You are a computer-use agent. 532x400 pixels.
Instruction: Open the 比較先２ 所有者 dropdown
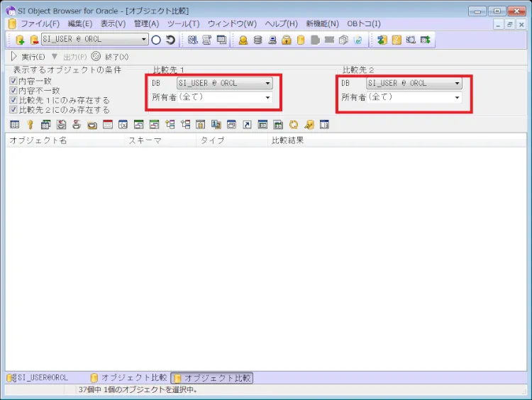(x=457, y=98)
